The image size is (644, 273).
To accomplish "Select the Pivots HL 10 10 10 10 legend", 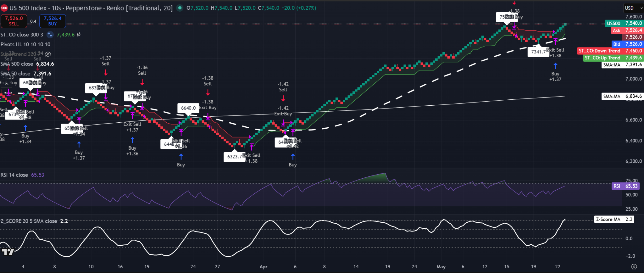I will pyautogui.click(x=25, y=44).
